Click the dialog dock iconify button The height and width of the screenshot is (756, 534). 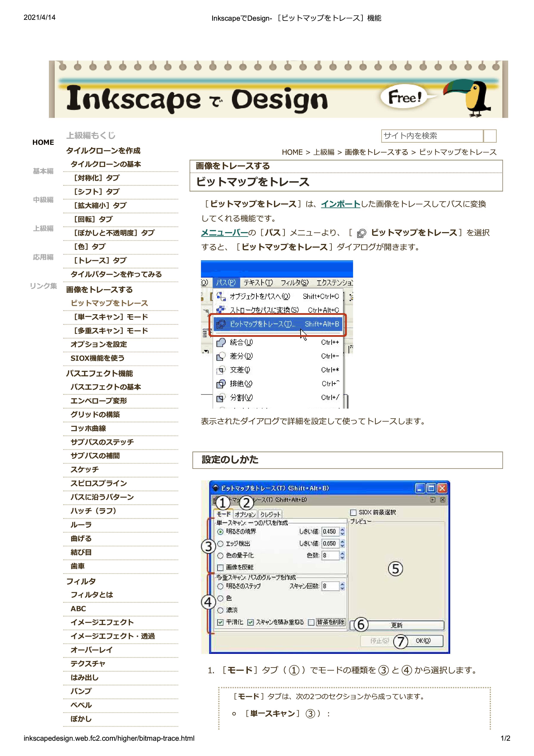coord(433,500)
